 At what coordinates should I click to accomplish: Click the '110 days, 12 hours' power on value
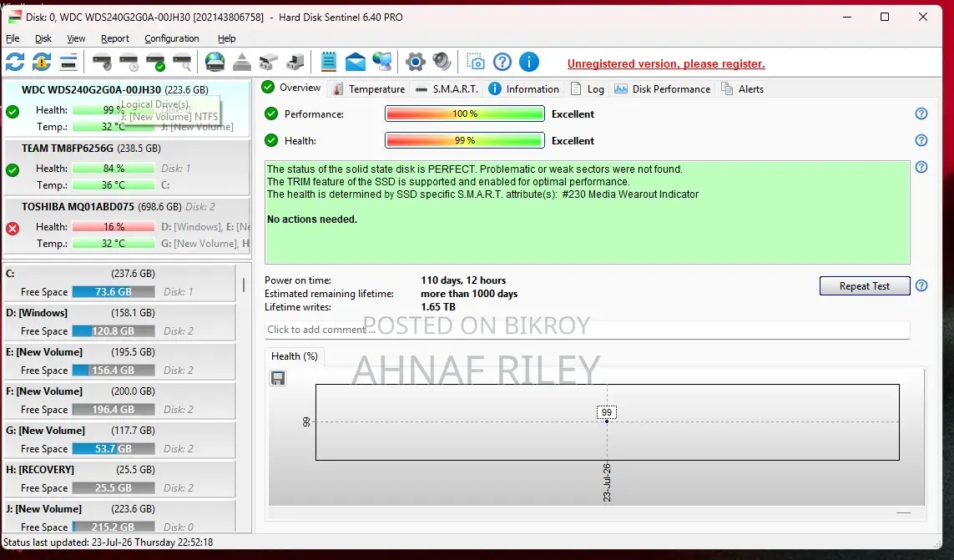pos(463,280)
